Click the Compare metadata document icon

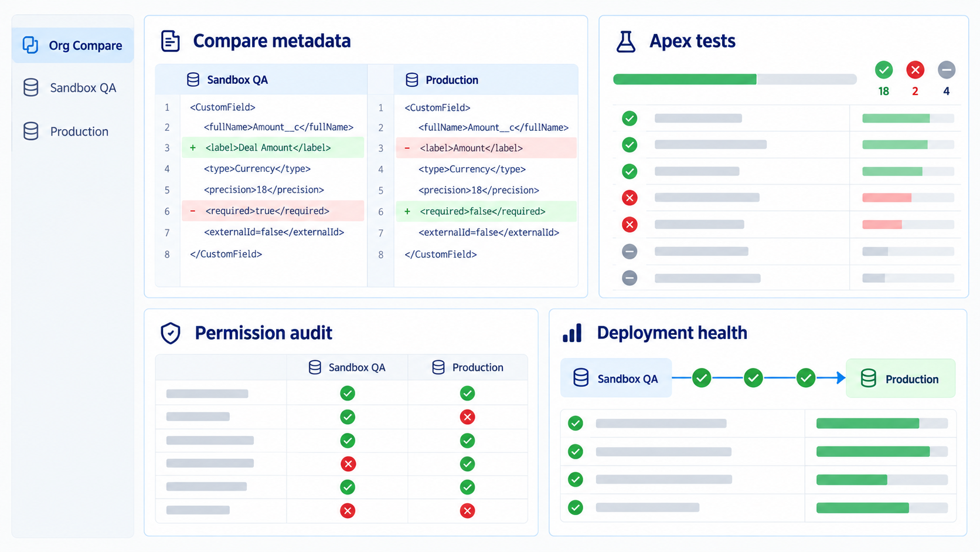click(x=171, y=41)
